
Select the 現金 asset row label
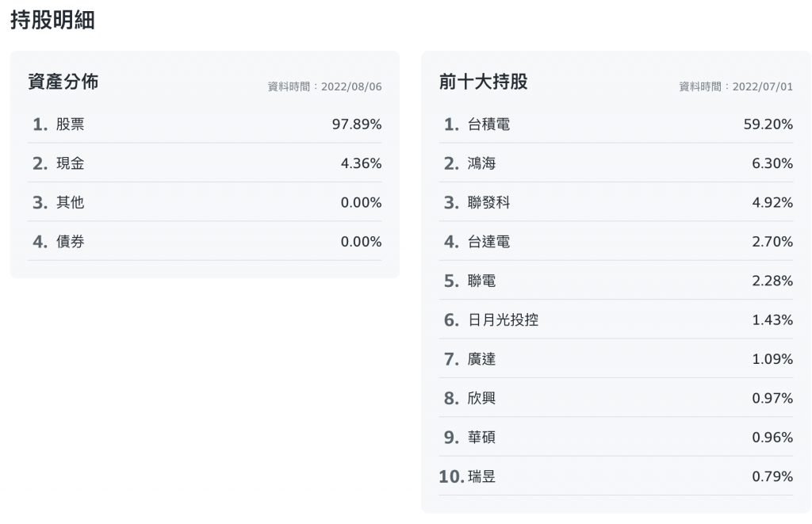[70, 163]
